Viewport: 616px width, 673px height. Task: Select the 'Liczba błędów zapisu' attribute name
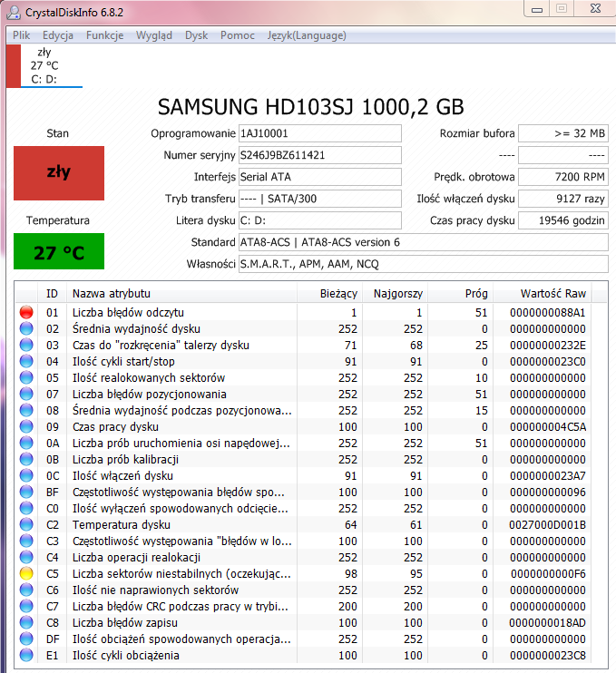[125, 622]
